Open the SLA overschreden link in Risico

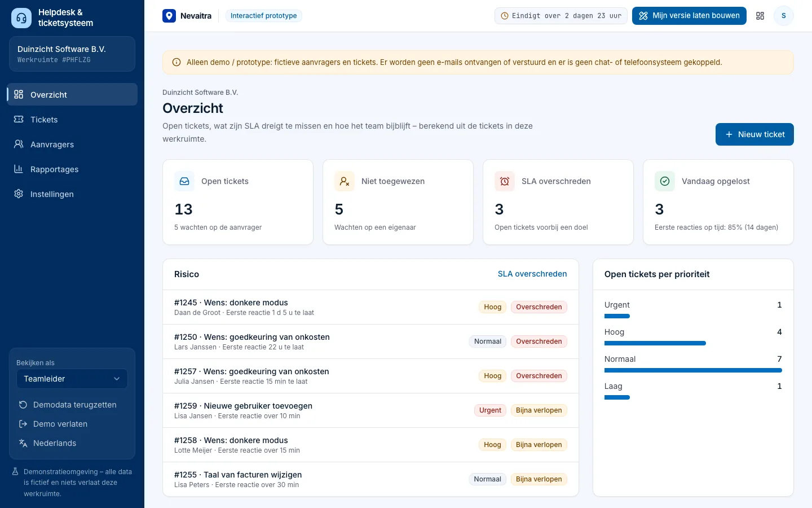click(x=532, y=274)
